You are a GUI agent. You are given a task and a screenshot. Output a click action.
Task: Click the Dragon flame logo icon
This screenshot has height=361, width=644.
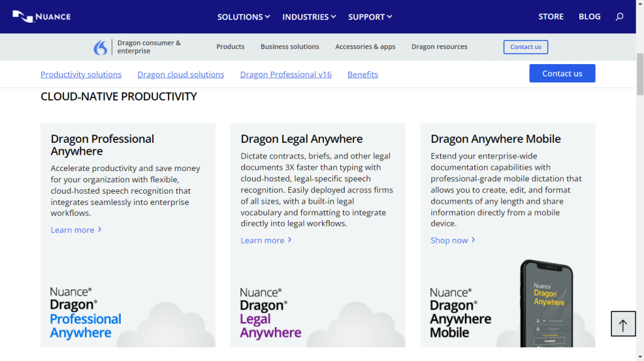coord(100,47)
